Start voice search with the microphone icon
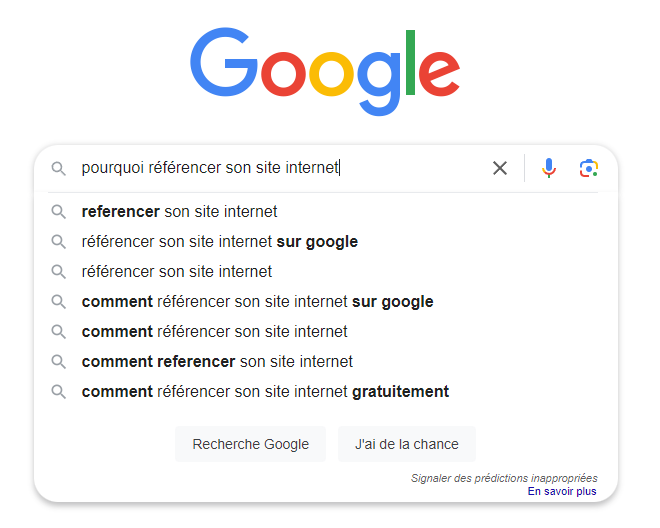 548,168
